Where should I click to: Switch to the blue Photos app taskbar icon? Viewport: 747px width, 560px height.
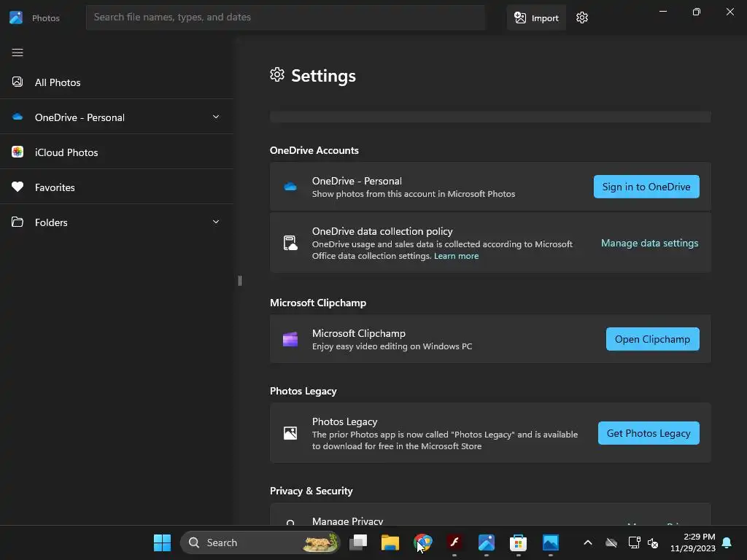pyautogui.click(x=487, y=542)
